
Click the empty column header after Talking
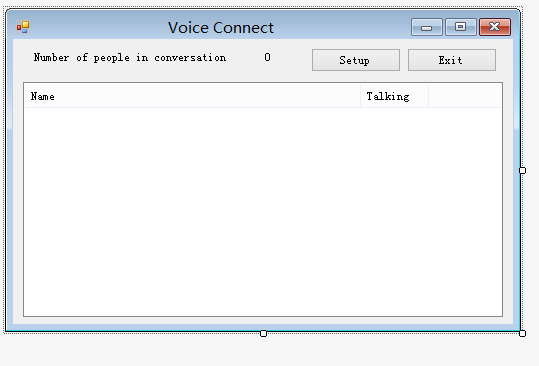tap(465, 96)
